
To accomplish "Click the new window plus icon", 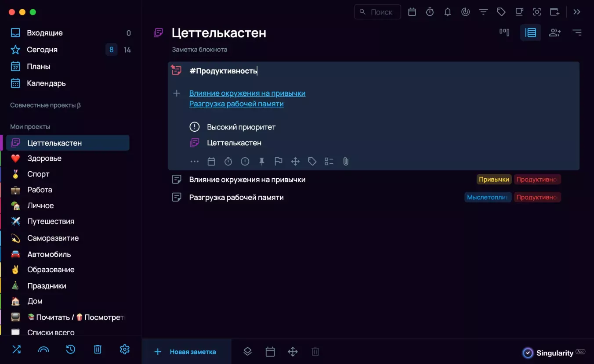I will tap(555, 12).
